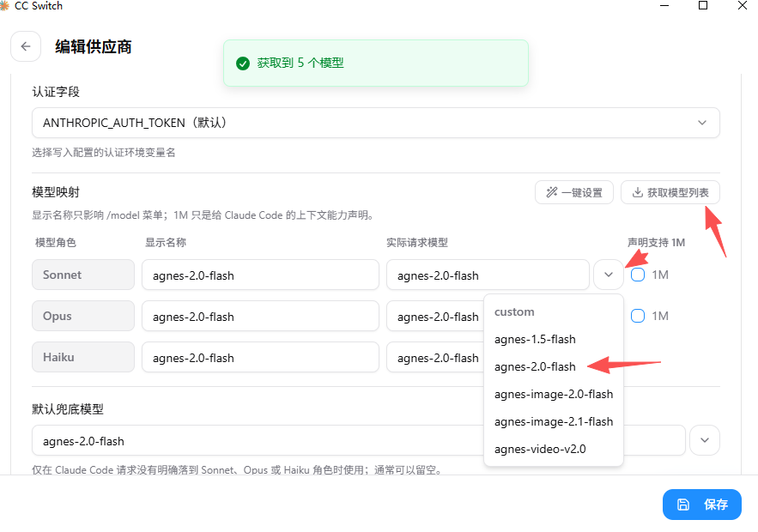Minimize the CC Switch window
This screenshot has width=758, height=532.
pos(664,5)
